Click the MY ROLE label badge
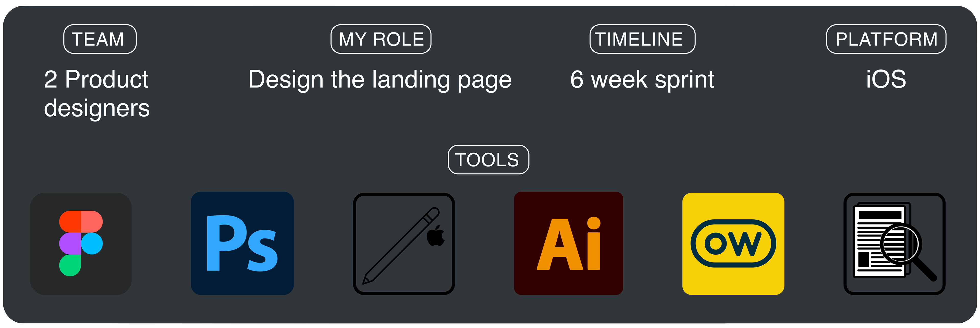The height and width of the screenshot is (328, 980). click(381, 39)
